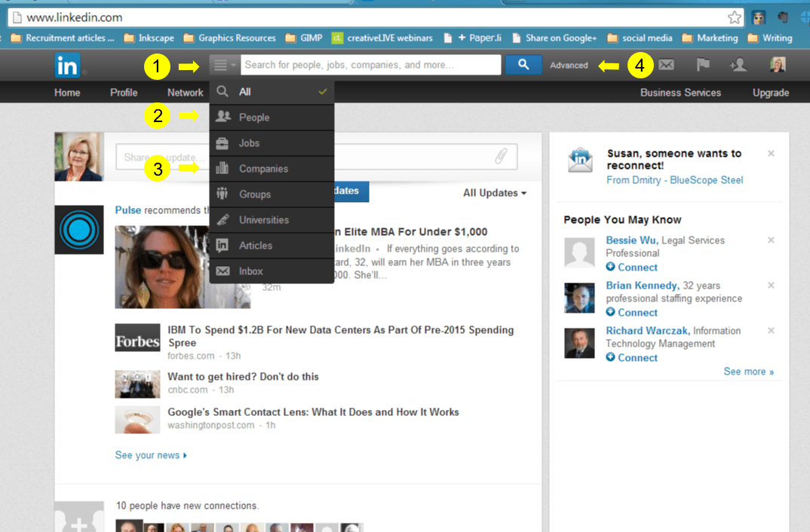Screen dimensions: 810x532
Task: Open the account profile photo menu
Action: (778, 65)
